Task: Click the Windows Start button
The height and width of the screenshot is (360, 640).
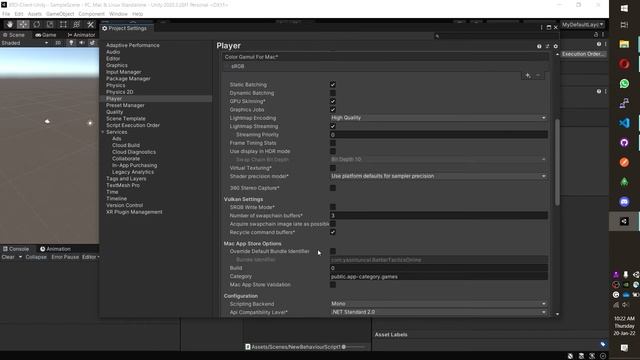Action: tap(624, 8)
